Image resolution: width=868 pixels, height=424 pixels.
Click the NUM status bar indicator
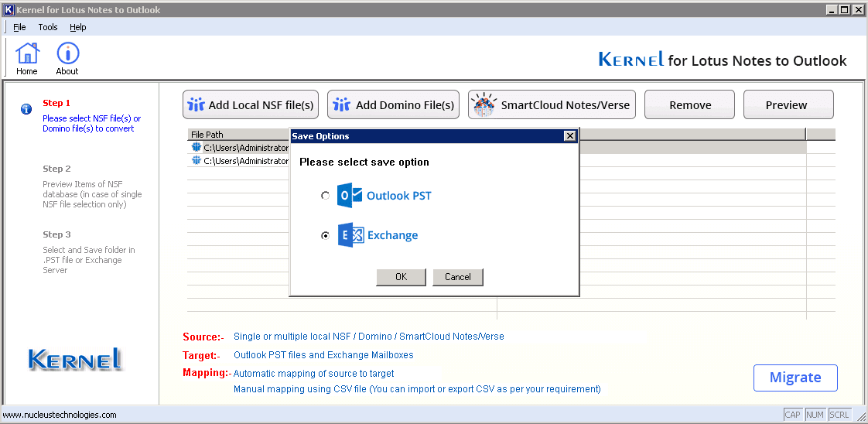coord(815,415)
